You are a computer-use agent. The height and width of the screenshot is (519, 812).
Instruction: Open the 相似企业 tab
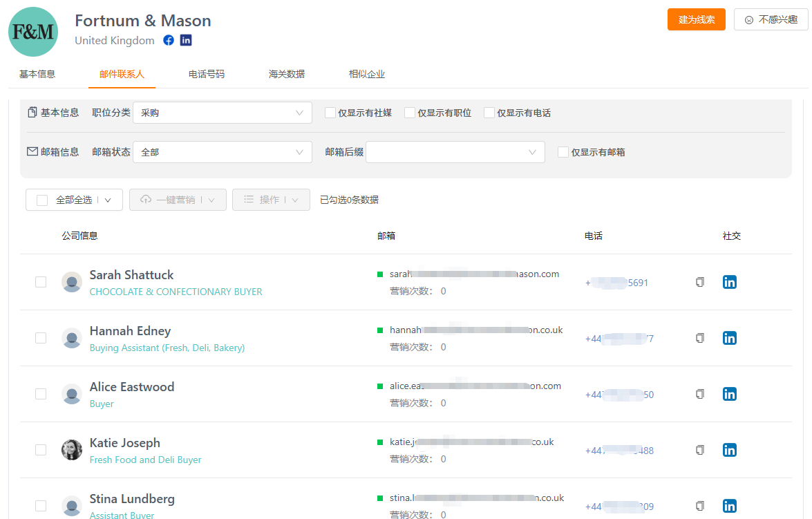(367, 74)
